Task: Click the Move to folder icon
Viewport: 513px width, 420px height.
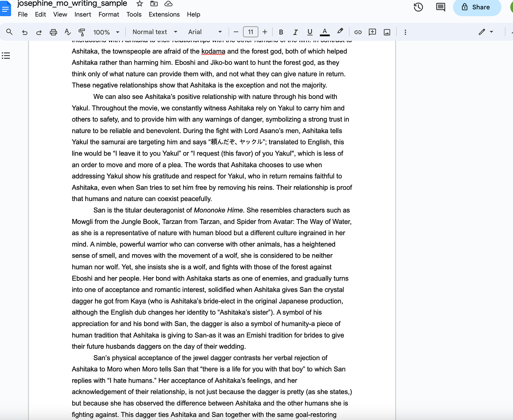Action: (154, 4)
